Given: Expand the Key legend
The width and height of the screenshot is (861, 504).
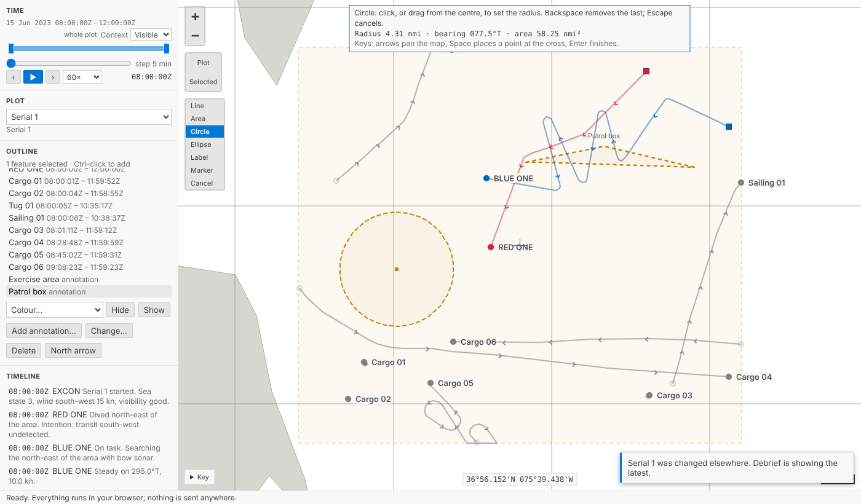Looking at the screenshot, I should tap(199, 477).
